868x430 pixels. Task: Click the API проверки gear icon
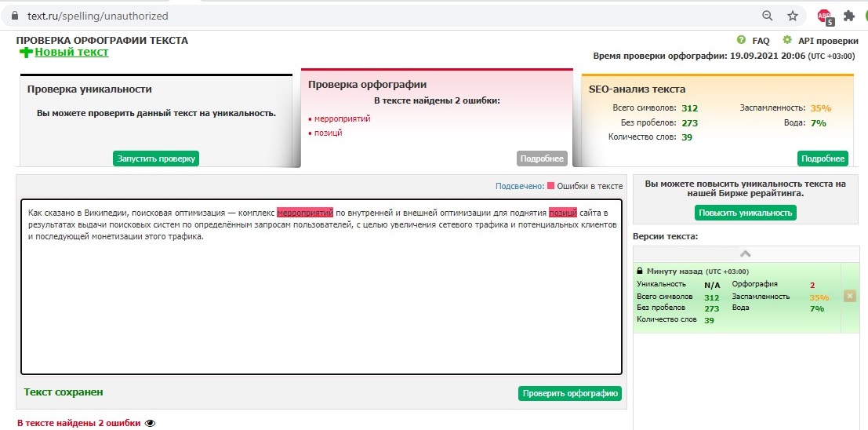[787, 40]
